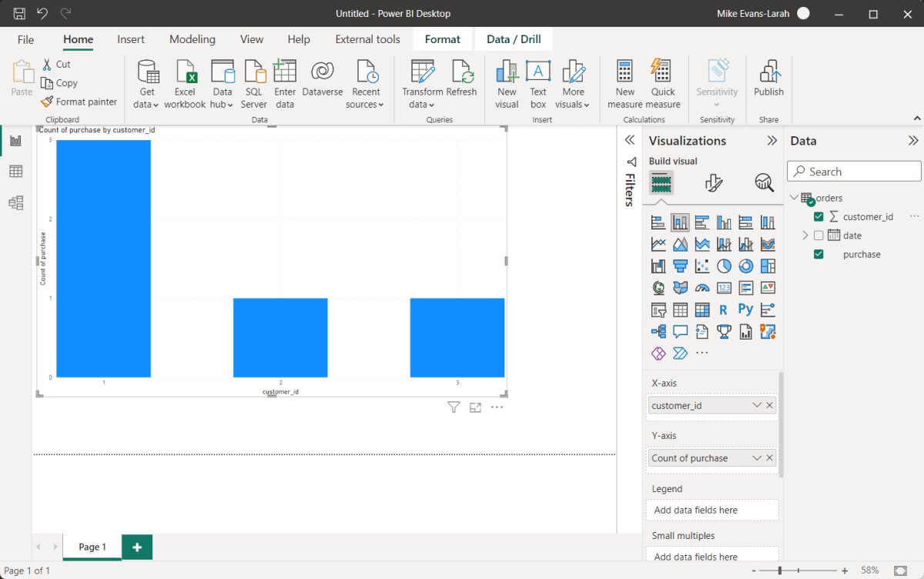Screen dimensions: 924x579
Task: Choose the donut chart visual
Action: [745, 266]
